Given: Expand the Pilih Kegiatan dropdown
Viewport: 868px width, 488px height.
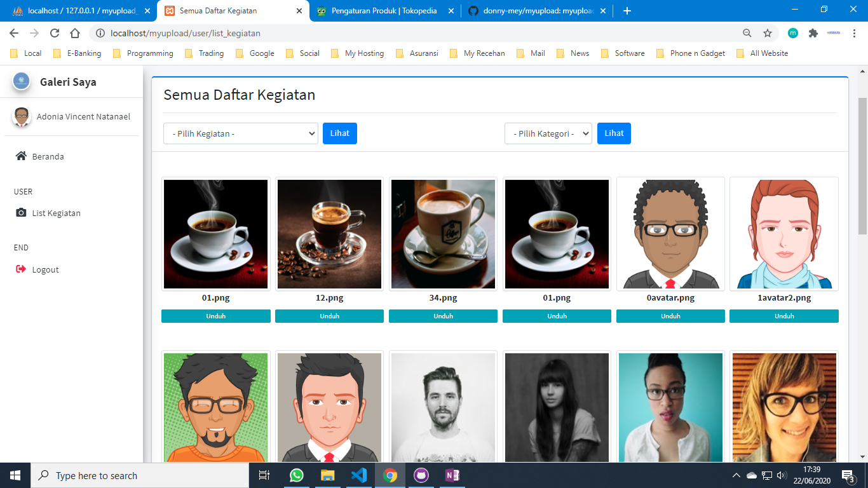Looking at the screenshot, I should click(240, 133).
